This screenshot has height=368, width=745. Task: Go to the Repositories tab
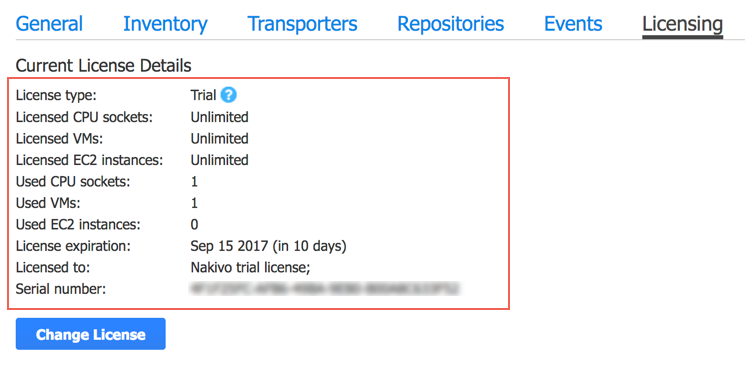click(x=450, y=24)
